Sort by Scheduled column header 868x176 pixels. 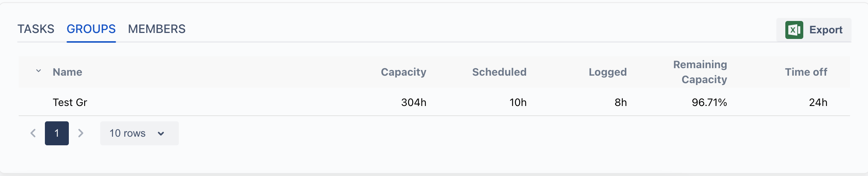499,72
